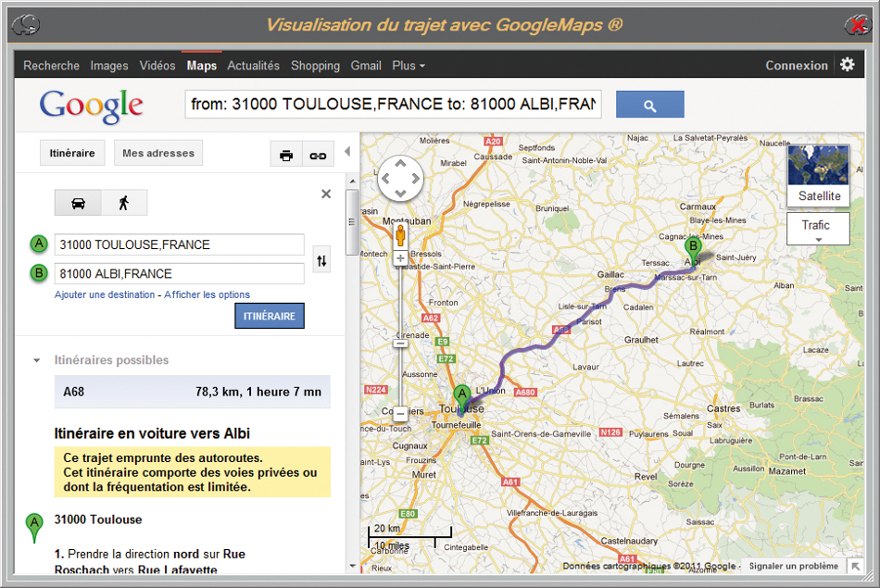Get the link with chain icon
The image size is (880, 588).
tap(319, 155)
